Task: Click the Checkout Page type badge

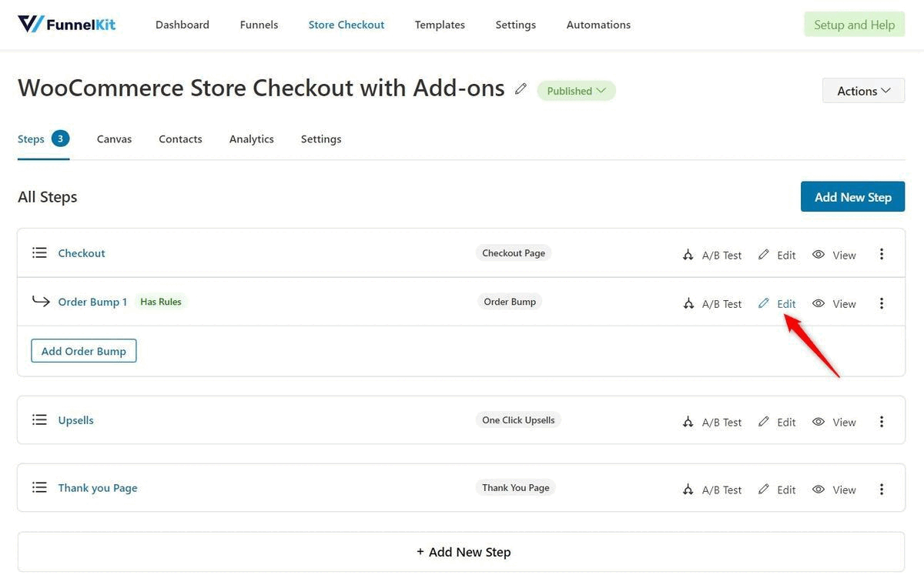Action: [x=514, y=253]
